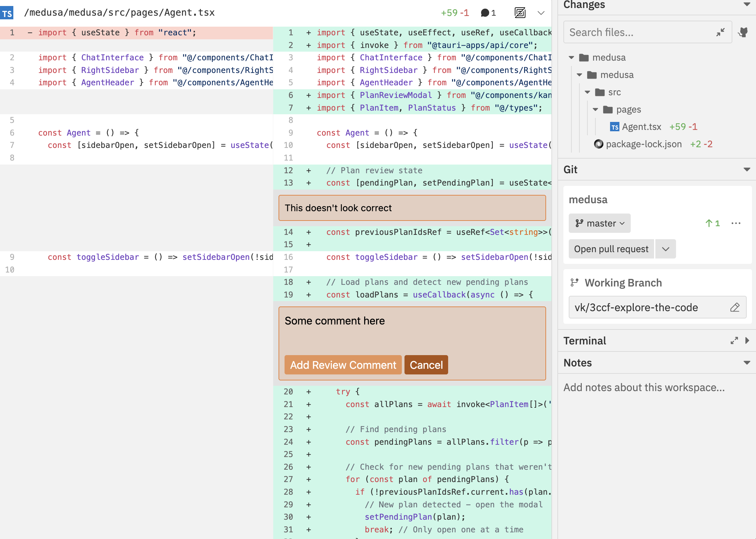Click inside the Search files input
This screenshot has height=539, width=756.
point(633,32)
